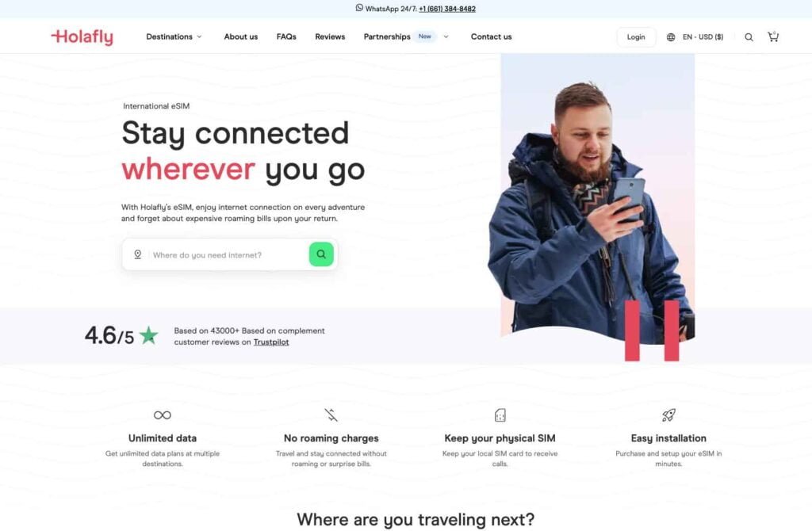Follow the Trustpilot link
The height and width of the screenshot is (531, 812).
[x=271, y=342]
